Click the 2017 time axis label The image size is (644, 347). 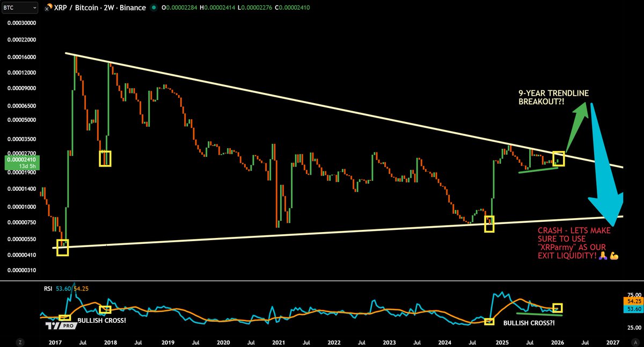point(56,342)
